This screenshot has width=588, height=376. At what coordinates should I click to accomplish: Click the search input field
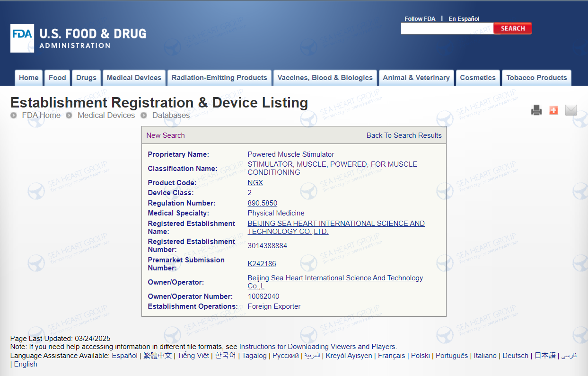point(447,28)
